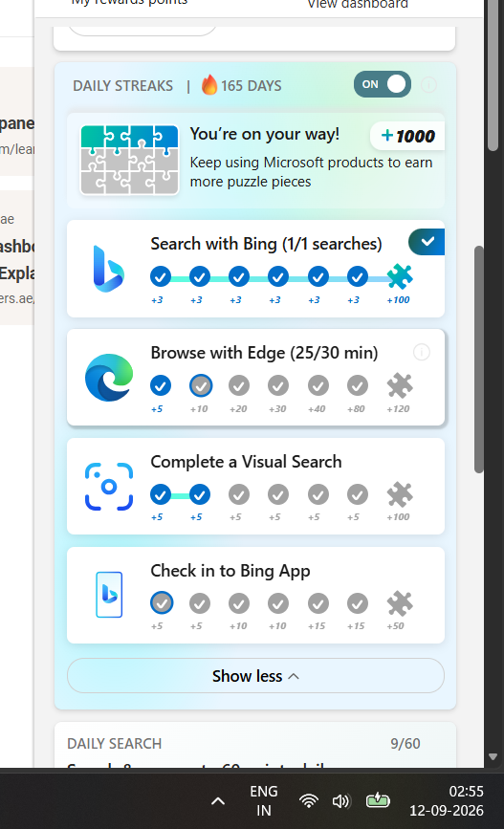
Task: Open the View dashboard link
Action: click(x=358, y=4)
